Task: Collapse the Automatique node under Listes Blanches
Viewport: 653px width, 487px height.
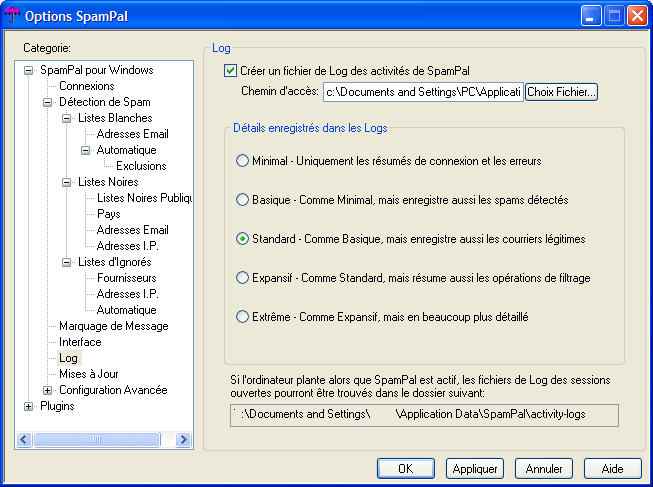Action: (85, 150)
